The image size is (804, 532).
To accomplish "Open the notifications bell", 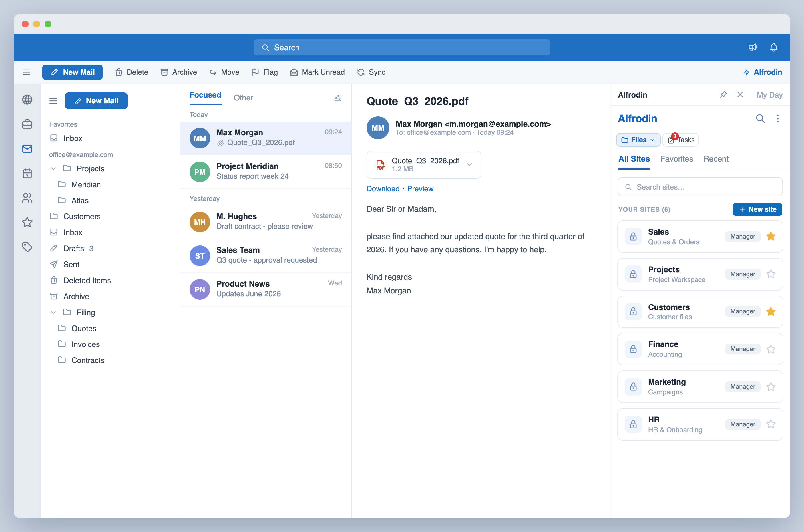I will click(773, 47).
